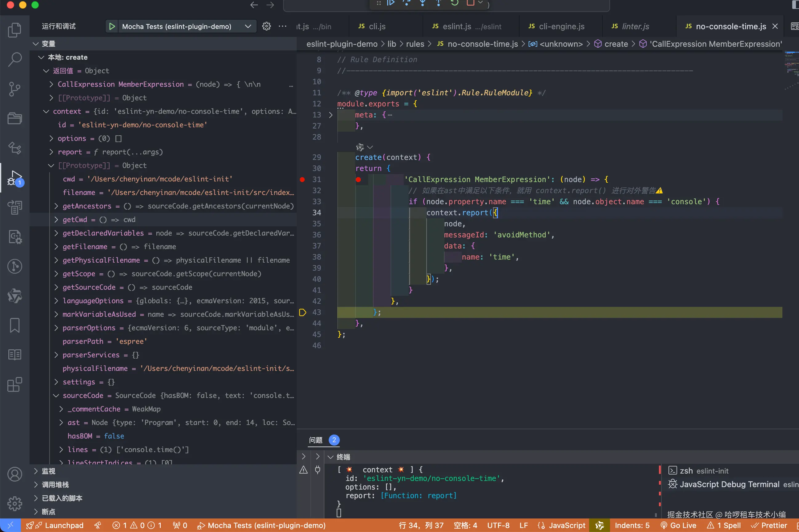
Task: Open the Mocha Tests debug configuration dropdown
Action: (x=248, y=26)
